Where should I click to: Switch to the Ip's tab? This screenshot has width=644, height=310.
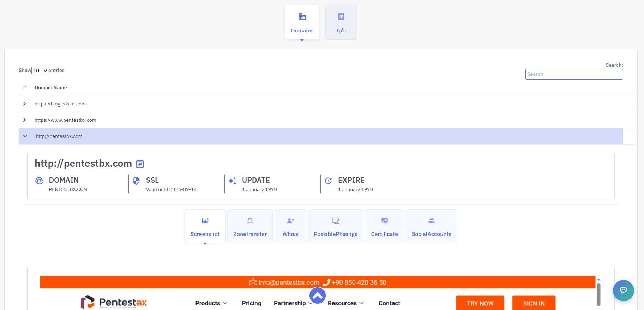[x=341, y=22]
